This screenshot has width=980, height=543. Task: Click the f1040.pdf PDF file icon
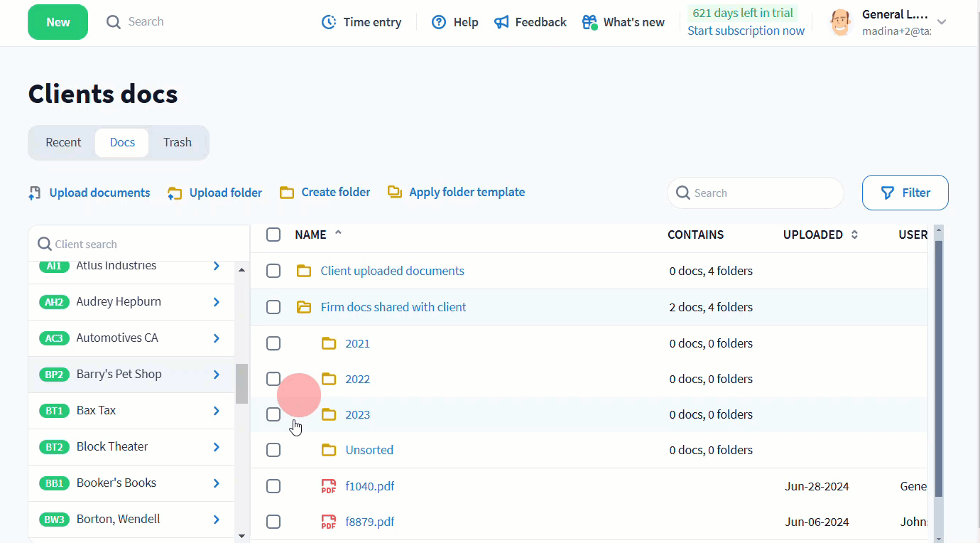(328, 486)
